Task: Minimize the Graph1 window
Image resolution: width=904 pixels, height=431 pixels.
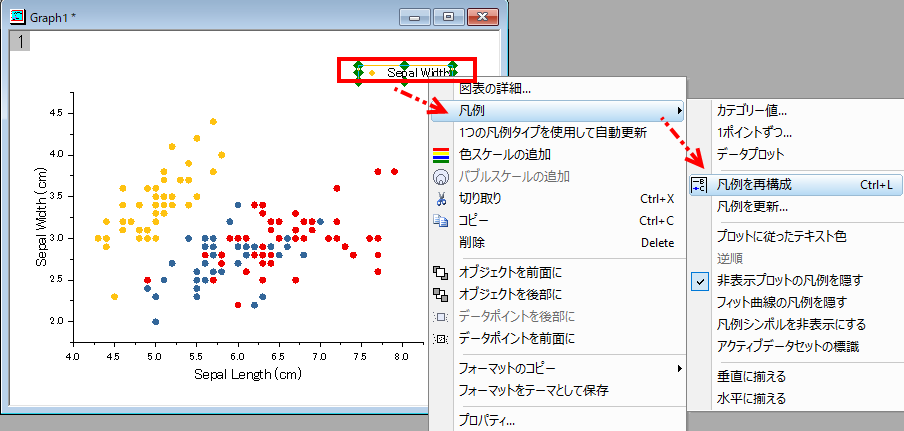Action: tap(415, 17)
